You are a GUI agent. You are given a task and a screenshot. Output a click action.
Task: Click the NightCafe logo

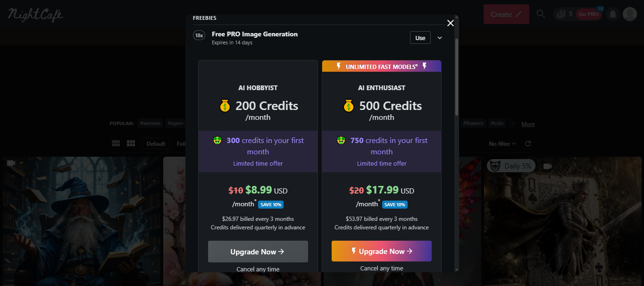click(35, 14)
